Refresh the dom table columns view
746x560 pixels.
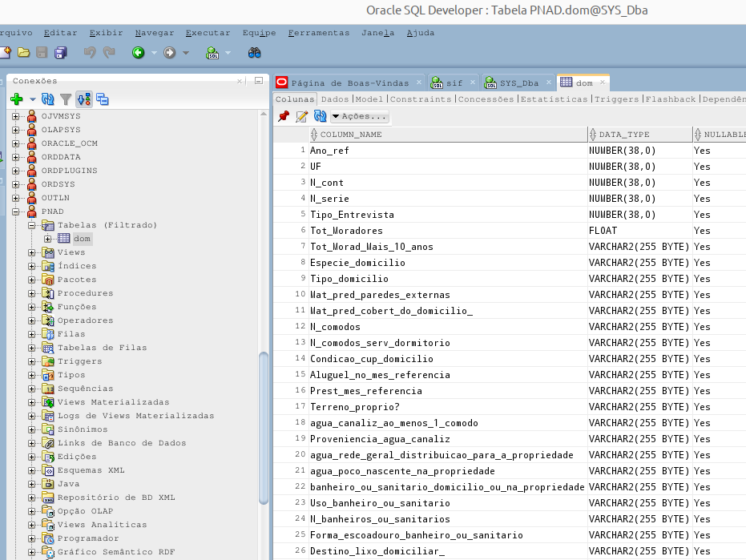[x=321, y=116]
